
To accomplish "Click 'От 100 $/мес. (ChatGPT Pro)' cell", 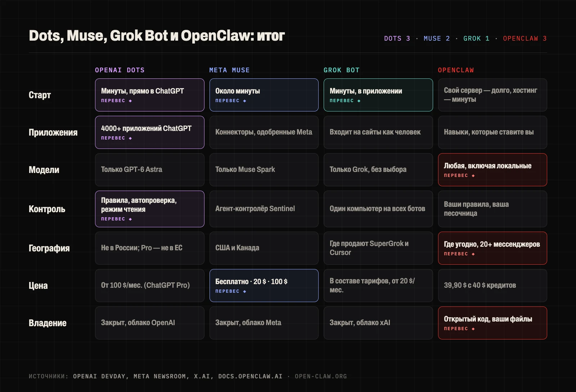I will tap(149, 286).
